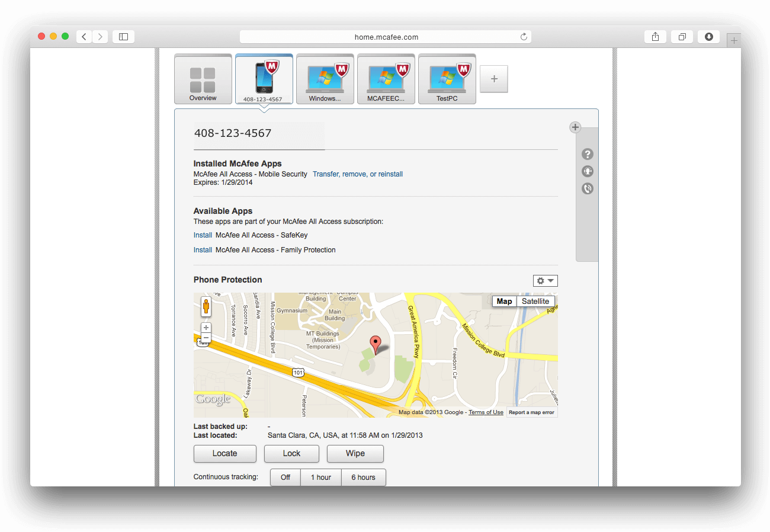Open the Overview devices tab
This screenshot has height=532, width=770.
(203, 79)
